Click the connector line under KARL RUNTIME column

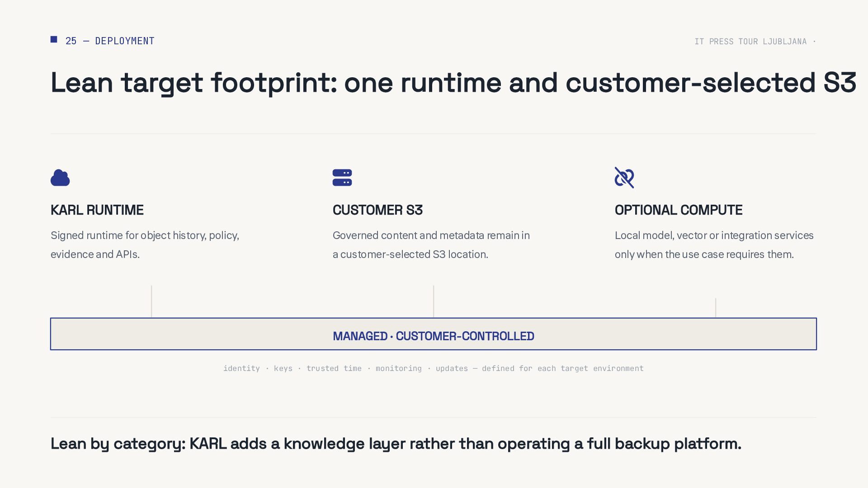pos(151,301)
